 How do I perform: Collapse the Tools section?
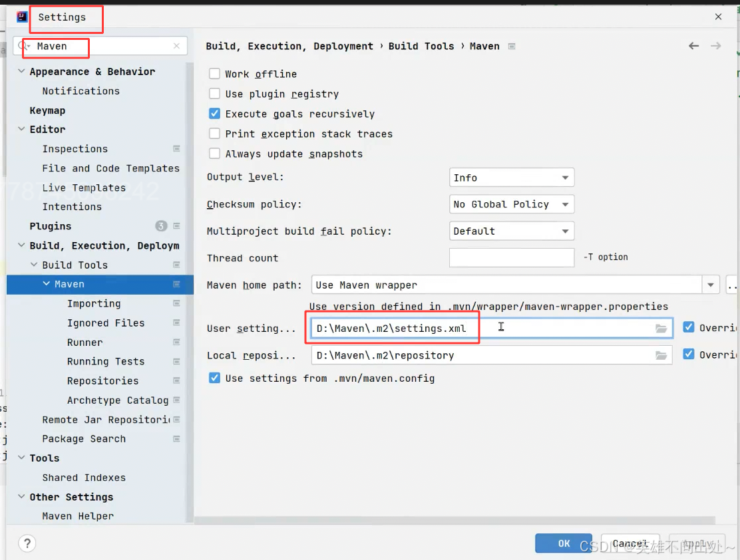point(21,458)
